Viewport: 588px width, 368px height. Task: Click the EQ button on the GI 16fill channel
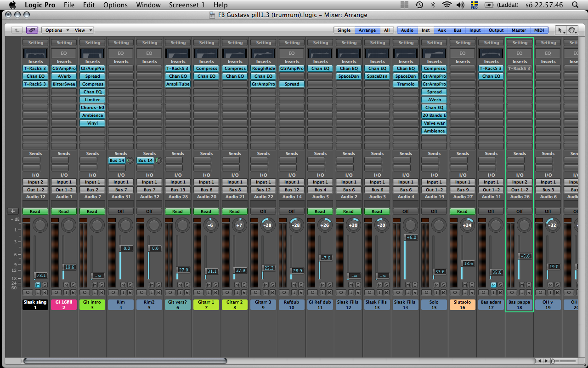click(64, 53)
